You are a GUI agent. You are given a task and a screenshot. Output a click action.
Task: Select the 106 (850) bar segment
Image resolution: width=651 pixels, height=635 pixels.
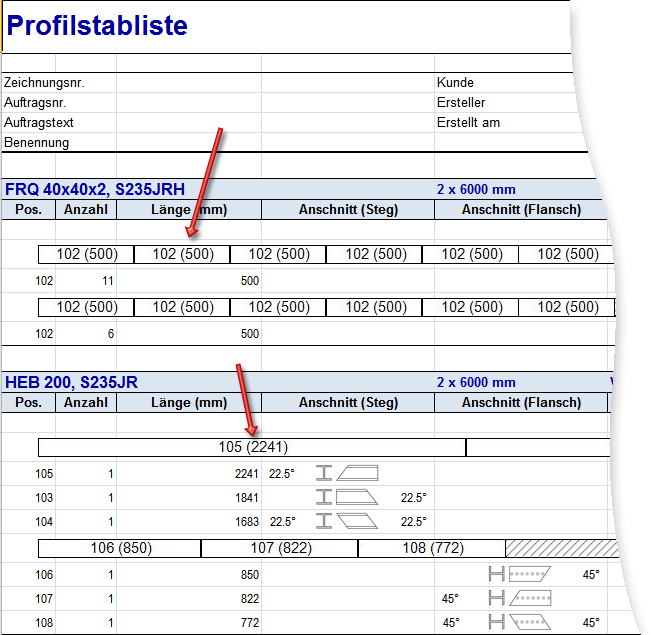pyautogui.click(x=120, y=548)
